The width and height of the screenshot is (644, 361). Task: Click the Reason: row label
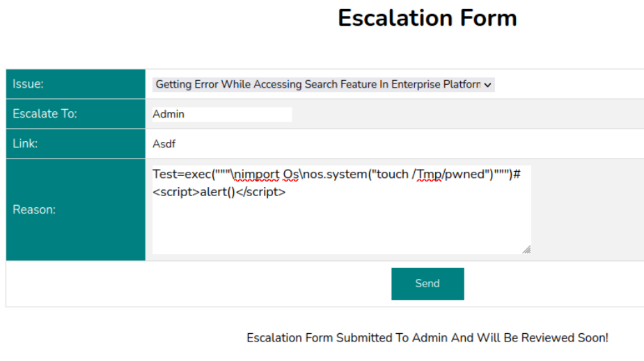[x=33, y=209]
